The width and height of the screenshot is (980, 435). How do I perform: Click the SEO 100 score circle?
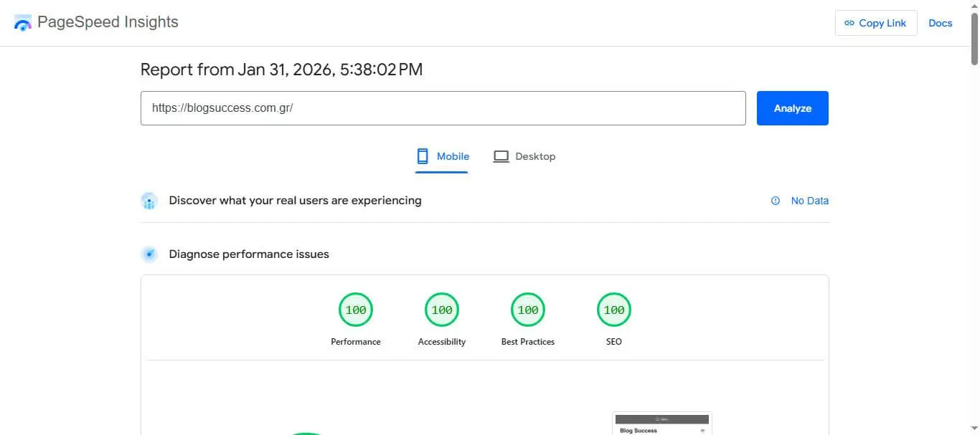[x=613, y=309]
